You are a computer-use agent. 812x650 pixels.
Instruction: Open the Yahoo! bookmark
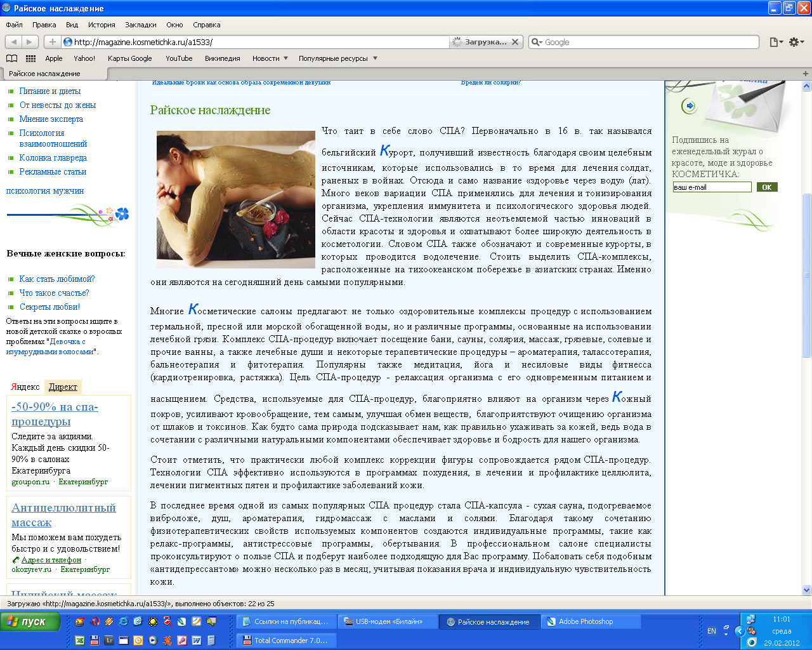(x=84, y=58)
